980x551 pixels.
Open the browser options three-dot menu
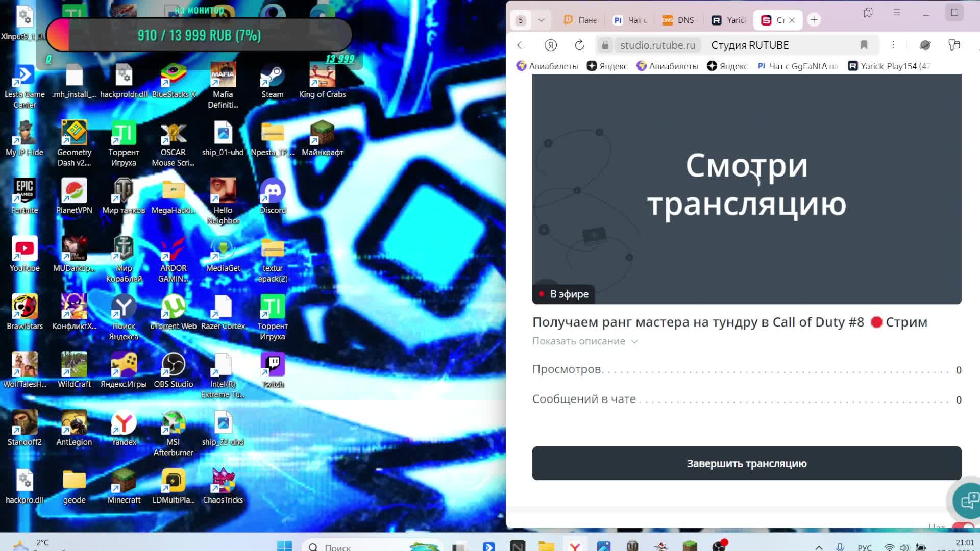pos(893,45)
